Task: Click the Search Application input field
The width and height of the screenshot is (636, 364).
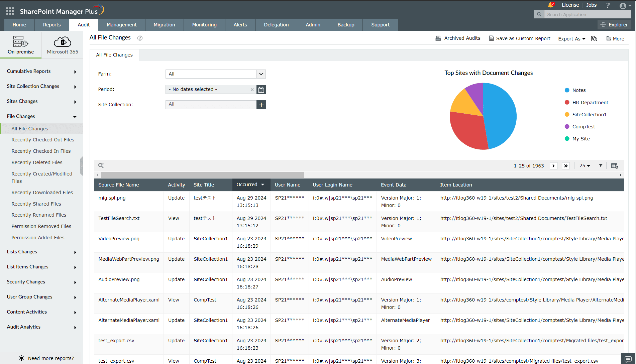Action: tap(588, 14)
